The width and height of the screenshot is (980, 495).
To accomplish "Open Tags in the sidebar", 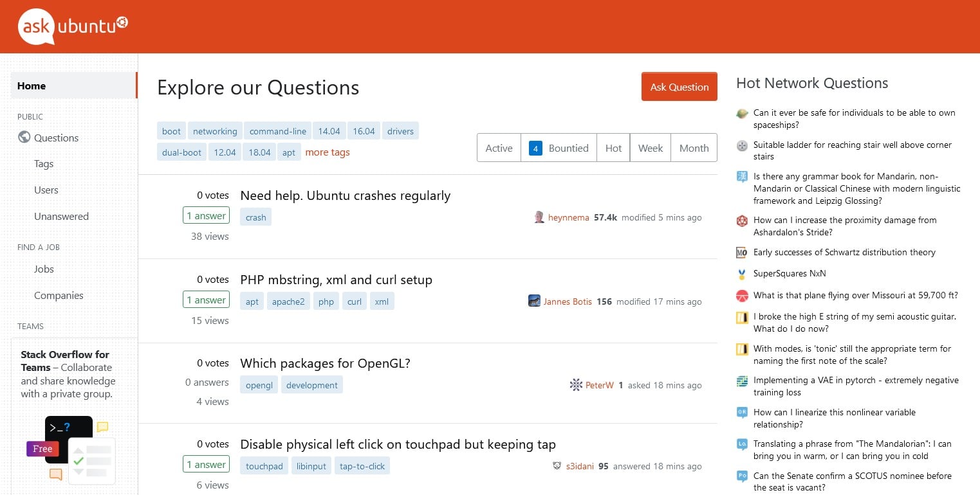I will pyautogui.click(x=44, y=164).
